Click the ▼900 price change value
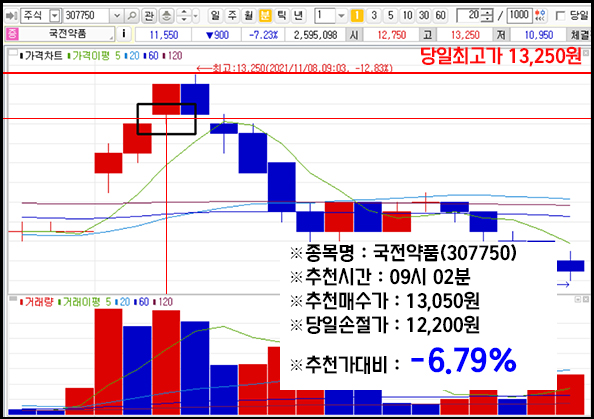 [217, 35]
